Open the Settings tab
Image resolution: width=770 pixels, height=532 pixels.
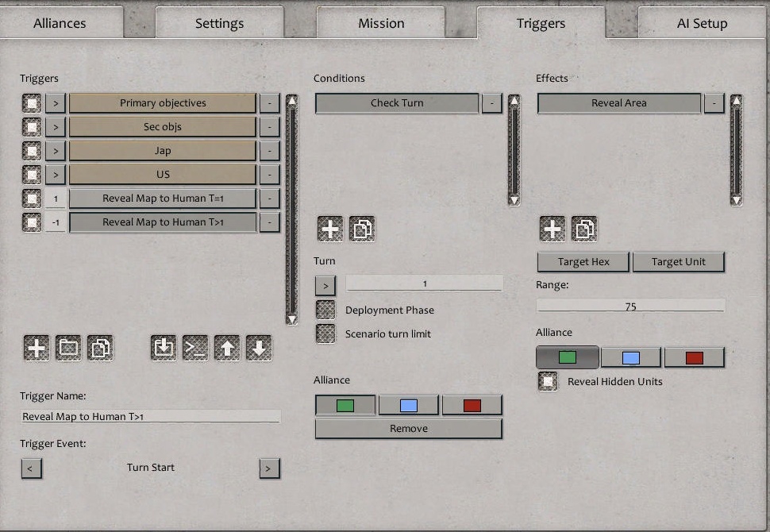(220, 22)
